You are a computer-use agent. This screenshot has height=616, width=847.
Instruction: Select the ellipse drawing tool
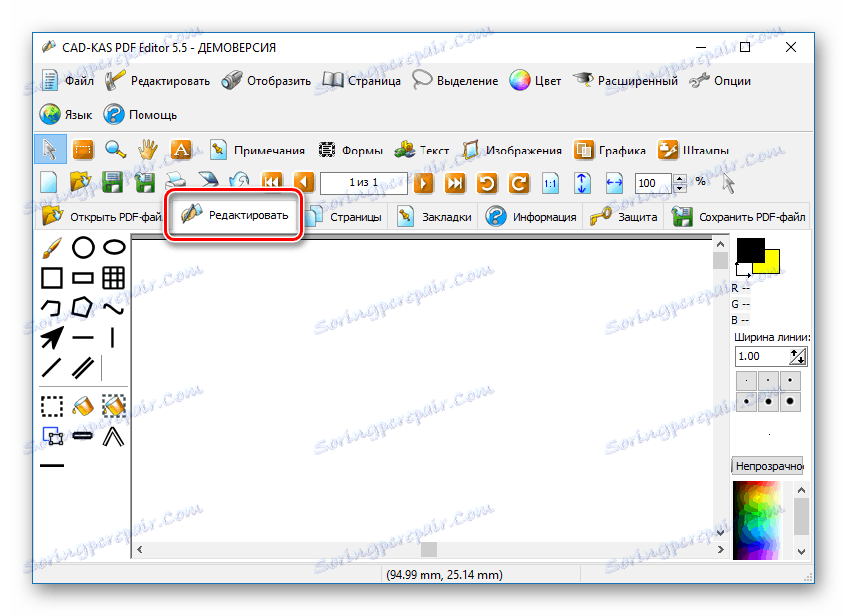coord(114,247)
